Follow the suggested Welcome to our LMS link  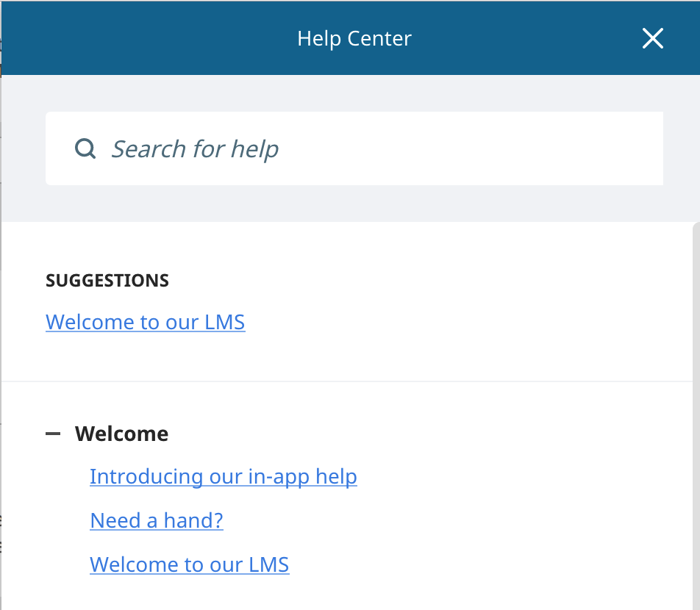(145, 322)
